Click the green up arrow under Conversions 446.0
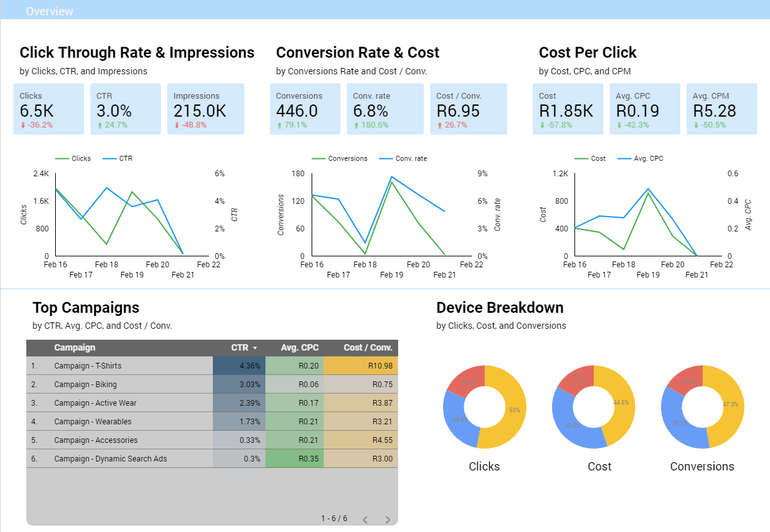Screen dimensions: 770x532 click(x=280, y=125)
